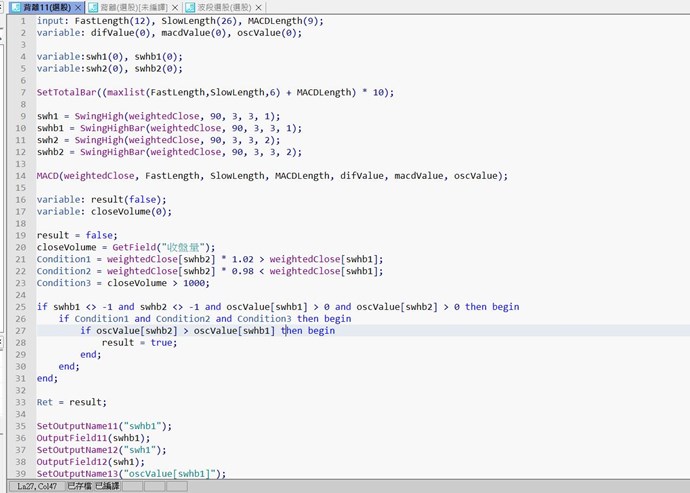Click the 已存檔 status bar field
The height and width of the screenshot is (493, 690).
pyautogui.click(x=79, y=486)
